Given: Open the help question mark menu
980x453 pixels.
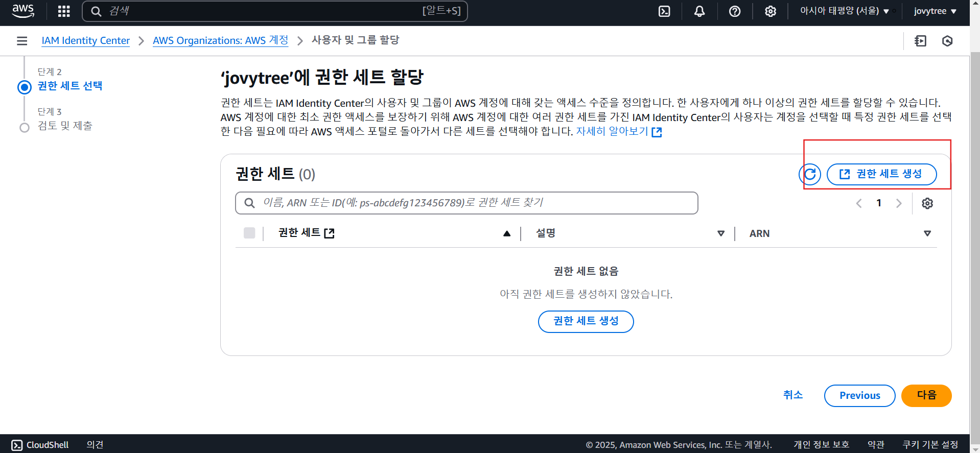Looking at the screenshot, I should pyautogui.click(x=735, y=11).
